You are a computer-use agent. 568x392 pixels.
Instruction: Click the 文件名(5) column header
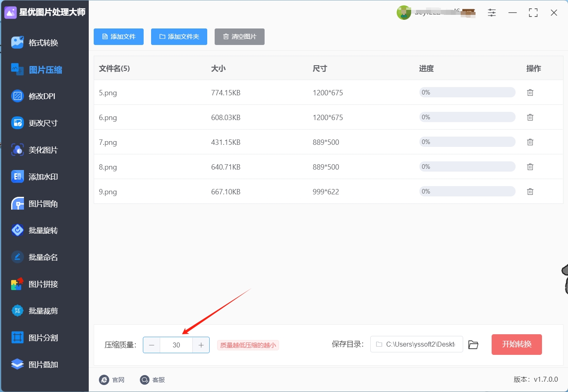[x=114, y=68]
